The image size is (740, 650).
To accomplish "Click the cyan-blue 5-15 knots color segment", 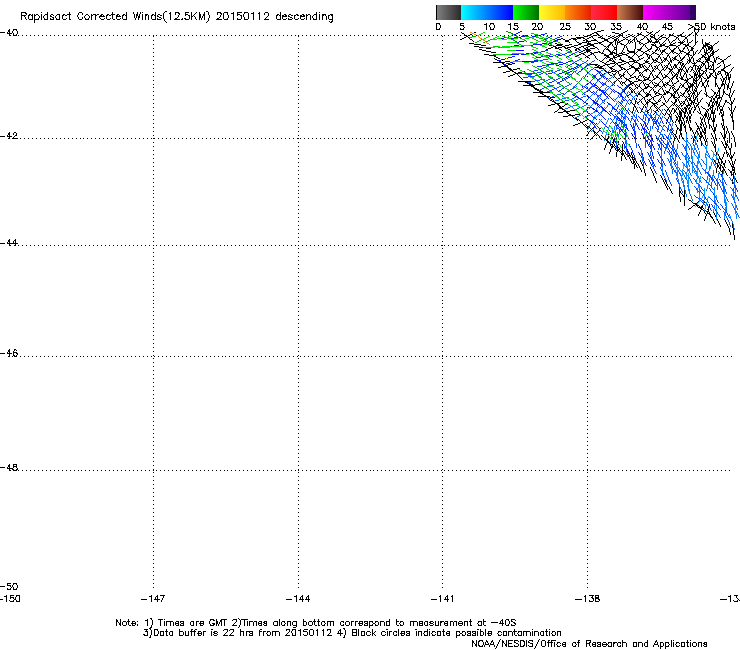I will pos(487,12).
